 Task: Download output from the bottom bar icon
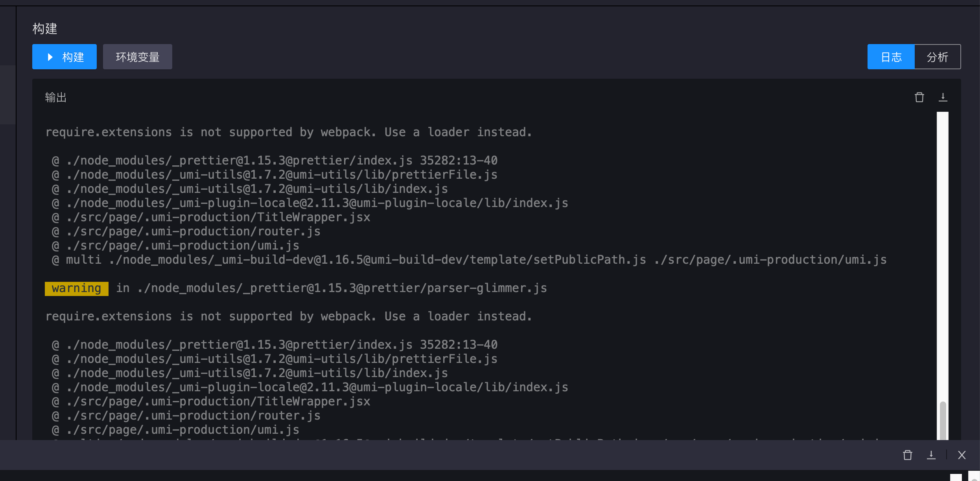(931, 455)
